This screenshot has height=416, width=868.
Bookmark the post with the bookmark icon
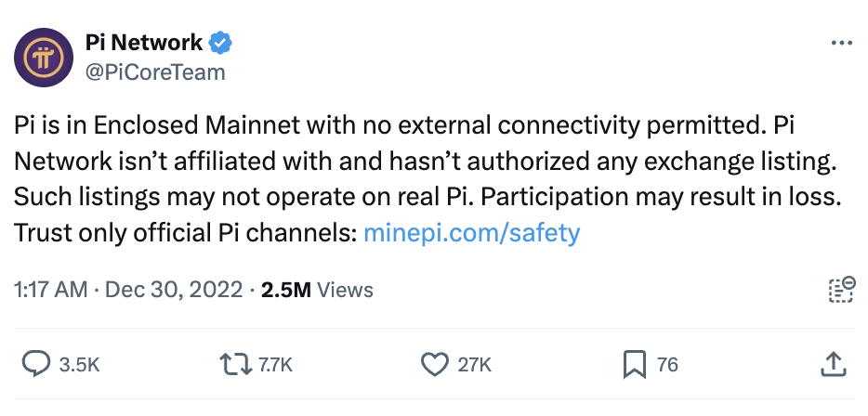coord(635,364)
